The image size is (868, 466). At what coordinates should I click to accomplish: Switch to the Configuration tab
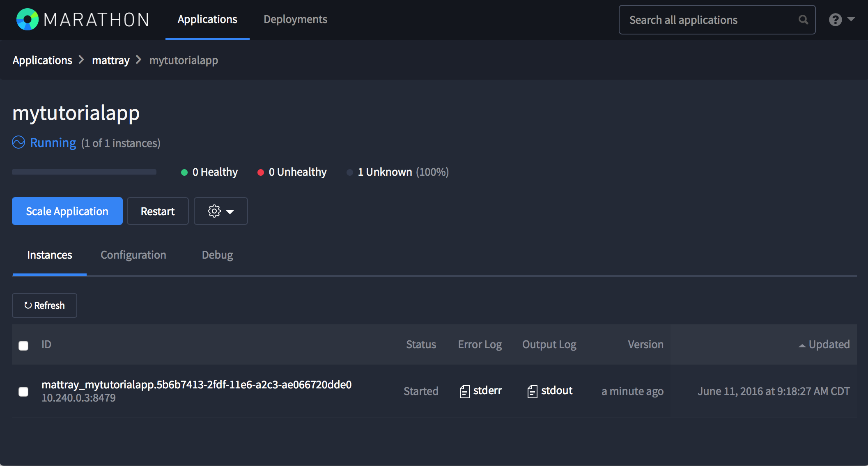click(x=133, y=255)
